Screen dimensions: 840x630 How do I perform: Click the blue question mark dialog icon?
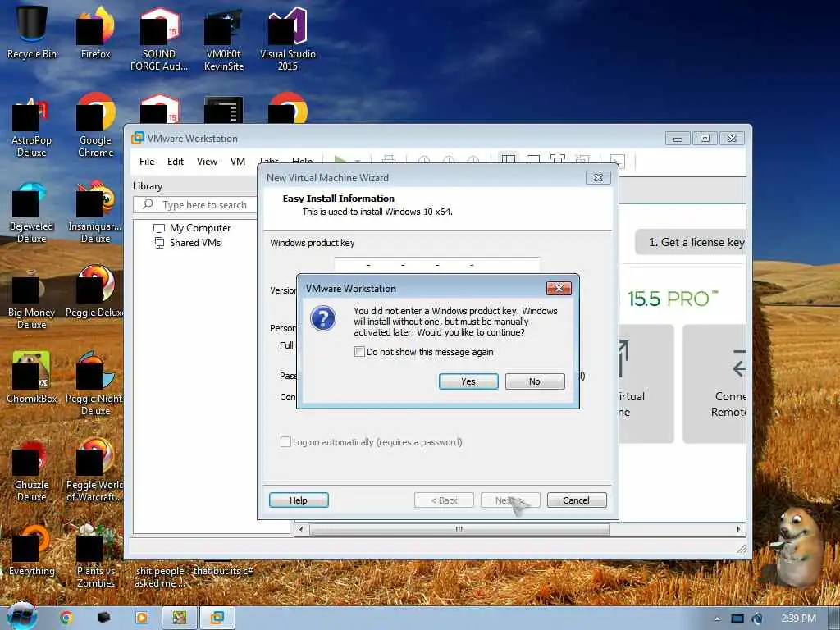[323, 319]
